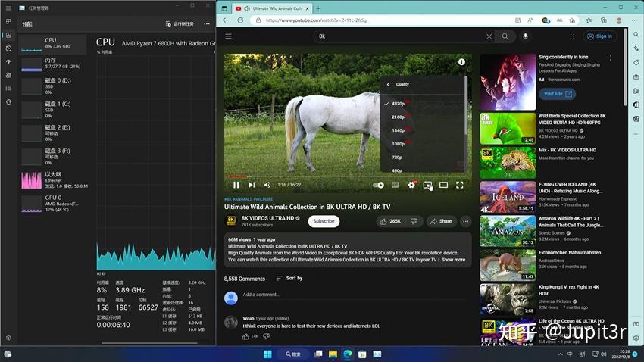Open Task Manager settings gear
The image size is (644, 362).
[x=8, y=338]
